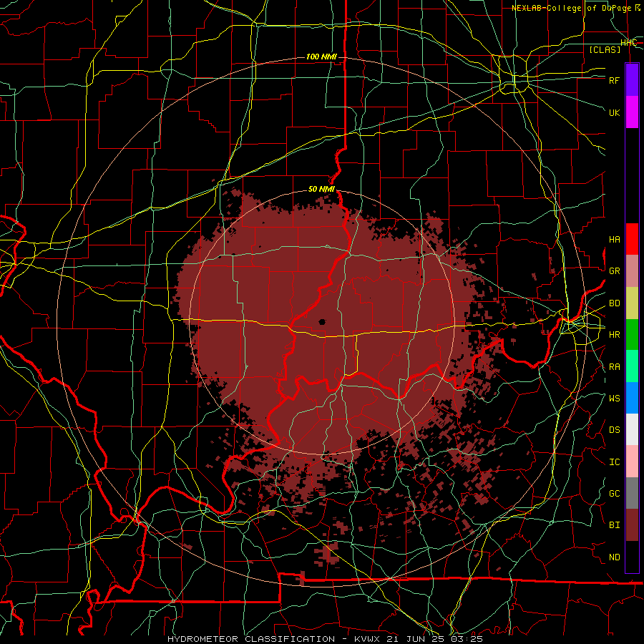Click the HHC product code label
The height and width of the screenshot is (644, 644).
point(628,42)
